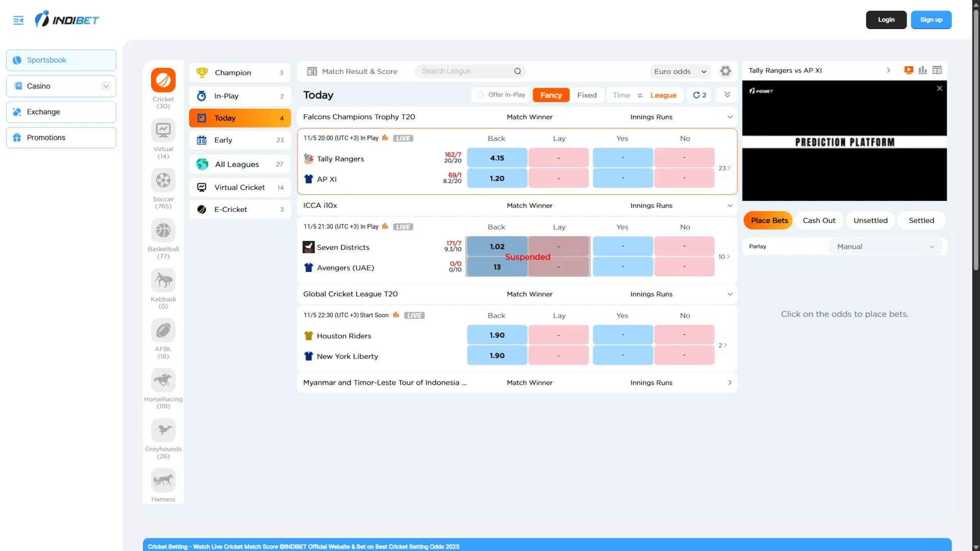
Task: Collapse the left hamburger menu
Action: coord(18,20)
